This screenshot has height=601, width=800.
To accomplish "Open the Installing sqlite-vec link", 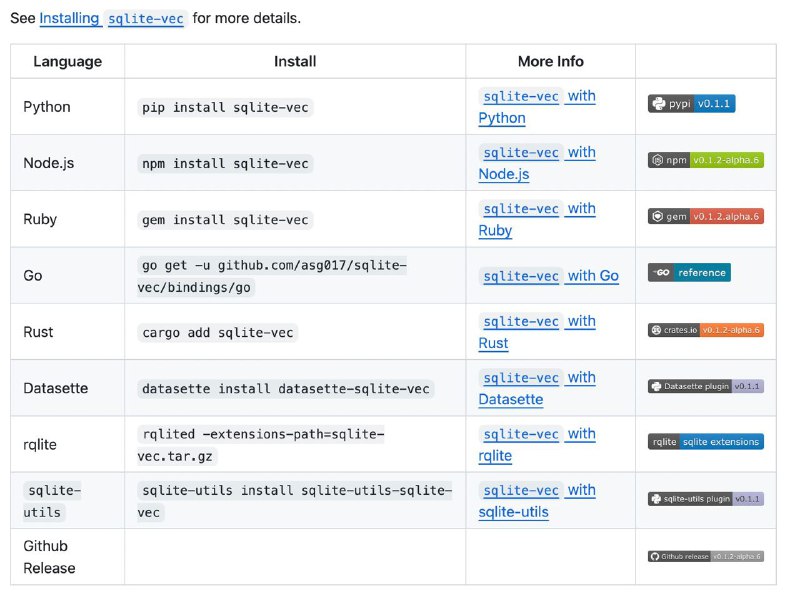I will click(112, 18).
